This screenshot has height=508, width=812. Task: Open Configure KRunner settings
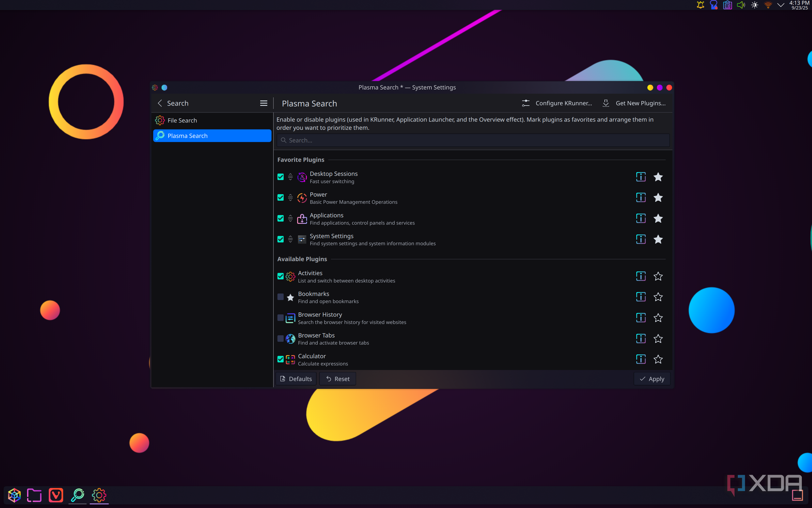tap(557, 104)
